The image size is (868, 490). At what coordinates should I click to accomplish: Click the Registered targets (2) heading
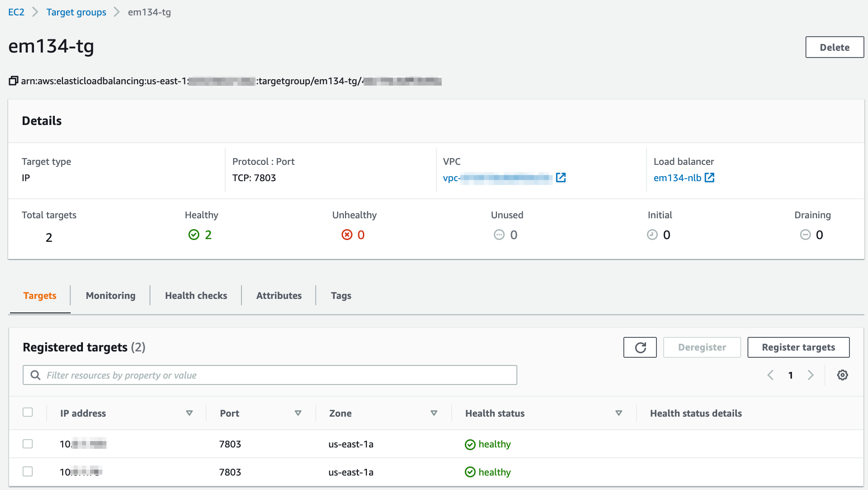coord(84,347)
